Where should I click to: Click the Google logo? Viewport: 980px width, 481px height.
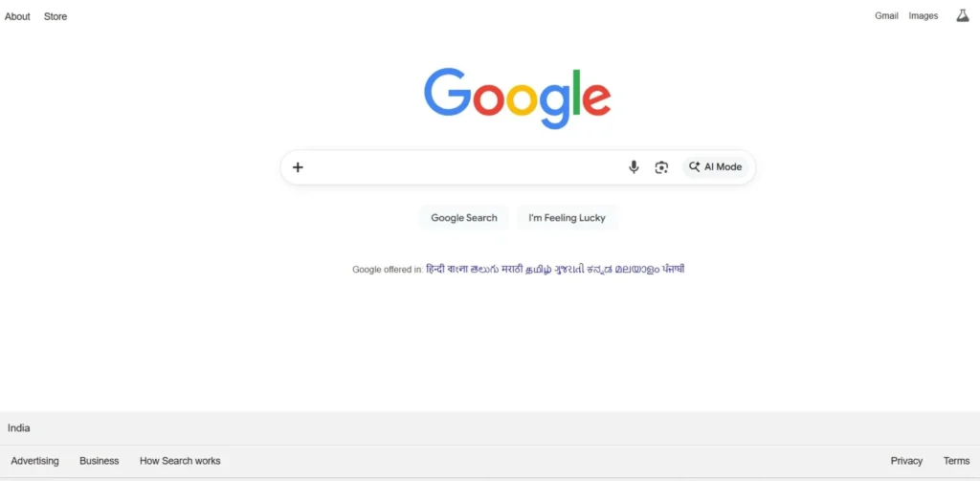(518, 98)
